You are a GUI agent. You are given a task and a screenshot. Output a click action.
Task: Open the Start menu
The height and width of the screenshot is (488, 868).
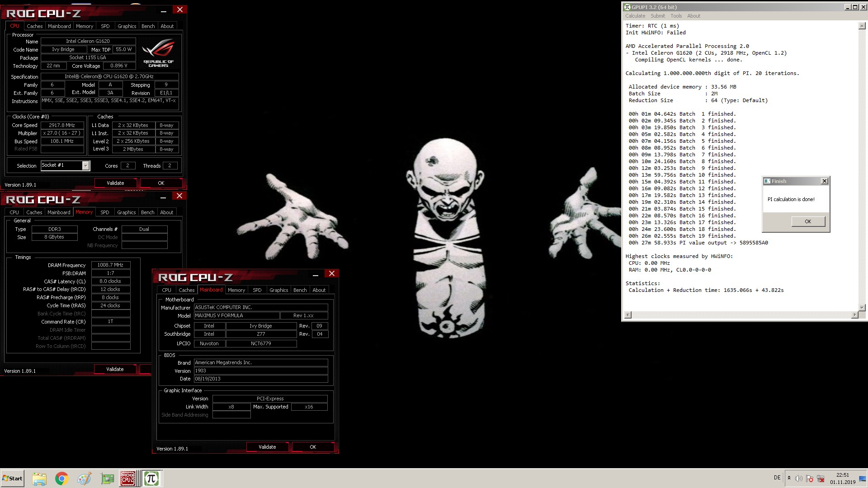click(x=12, y=479)
